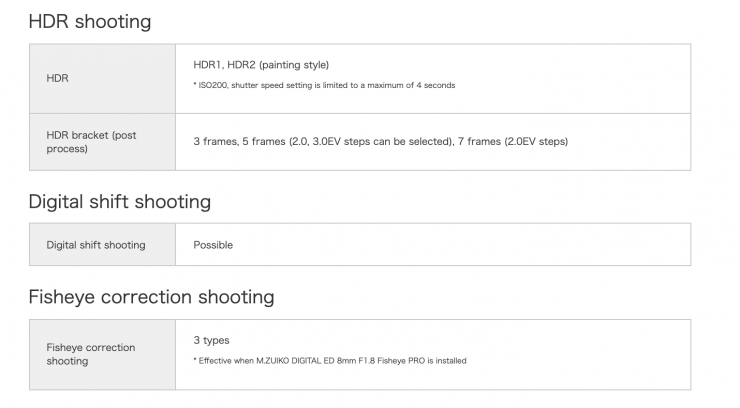The width and height of the screenshot is (740, 408).
Task: Click the "Possible" value cell
Action: coord(213,244)
